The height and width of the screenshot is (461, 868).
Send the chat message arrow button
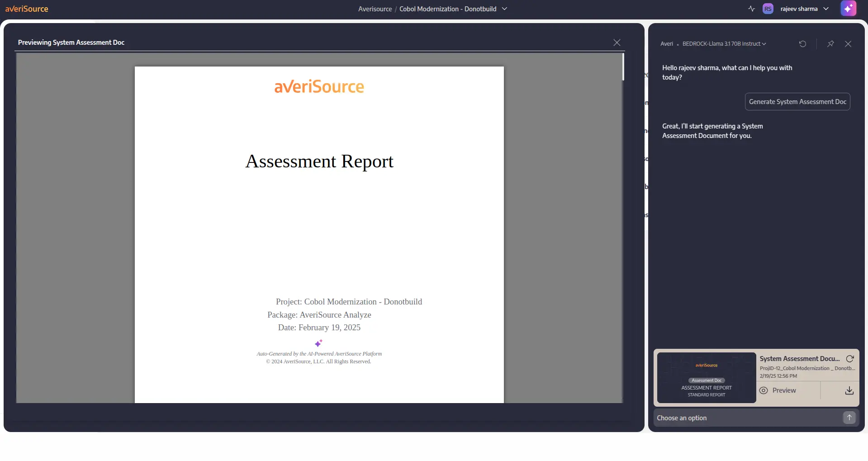coord(849,418)
